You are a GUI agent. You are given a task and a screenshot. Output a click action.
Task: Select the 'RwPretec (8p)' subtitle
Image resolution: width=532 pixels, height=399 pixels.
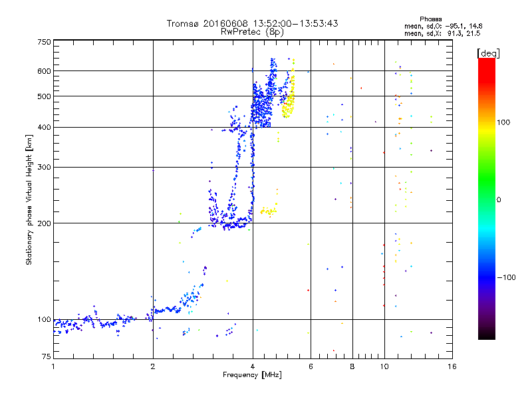(252, 32)
